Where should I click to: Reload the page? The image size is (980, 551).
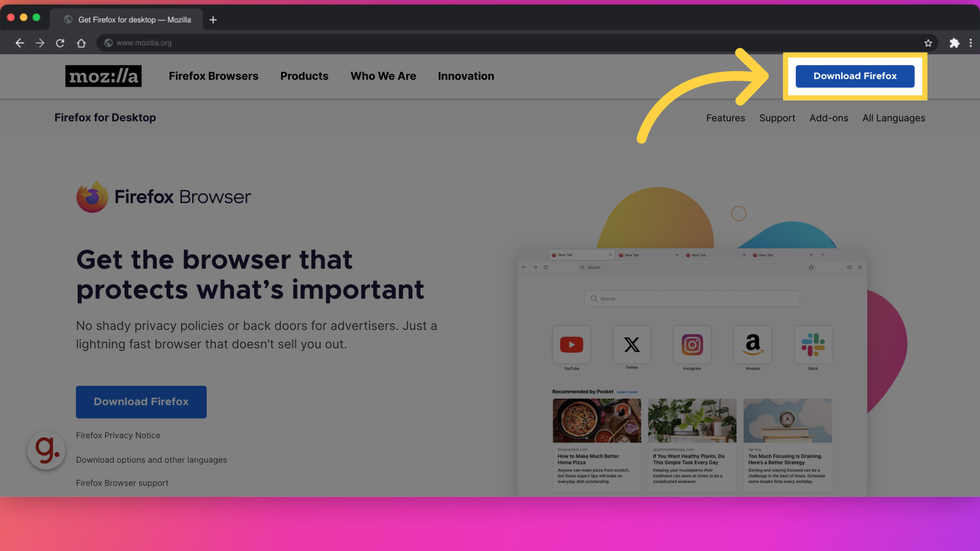[x=60, y=43]
